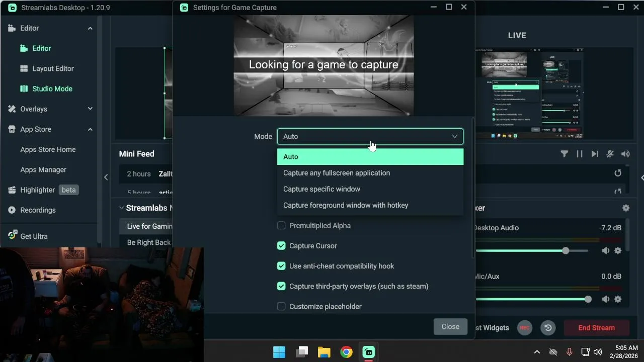The image size is (644, 362).
Task: Open the Mode dropdown showing Auto
Action: pyautogui.click(x=370, y=136)
